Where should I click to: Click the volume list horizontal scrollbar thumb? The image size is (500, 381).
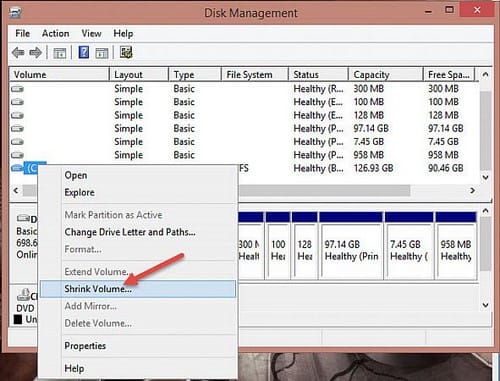click(x=217, y=190)
